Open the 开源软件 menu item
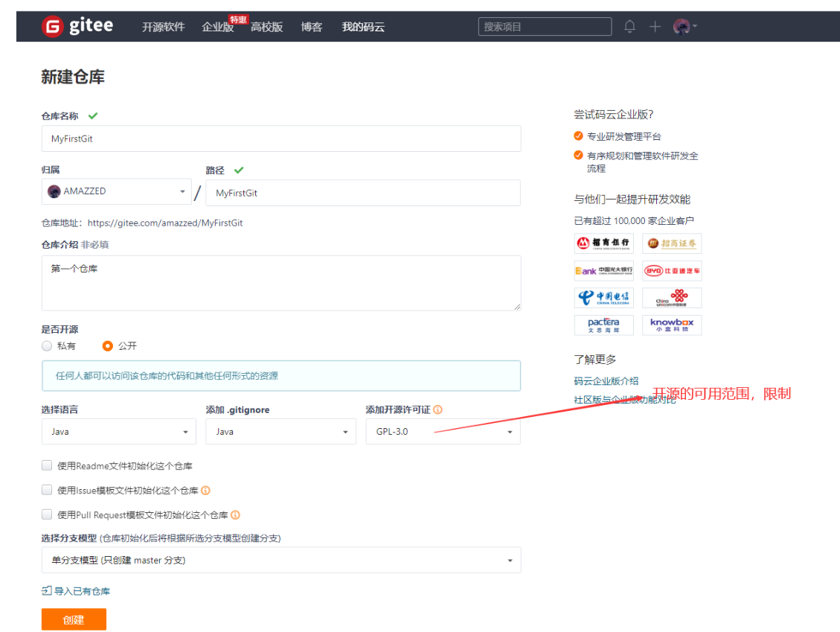The image size is (840, 632). tap(164, 27)
